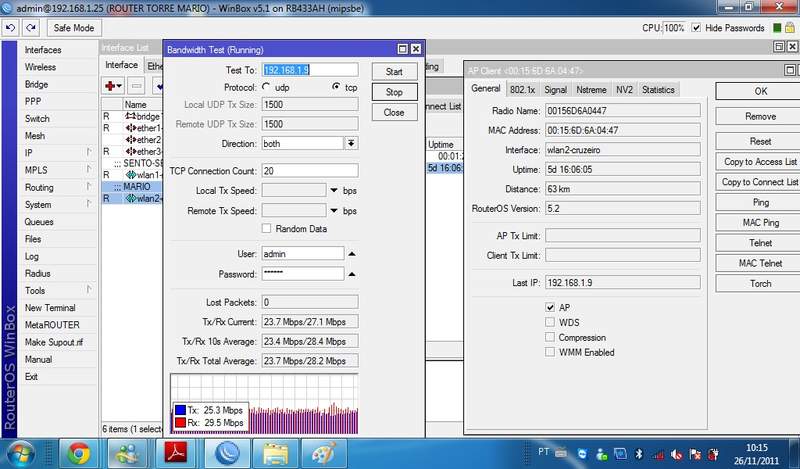Image resolution: width=800 pixels, height=469 pixels.
Task: Click the minus Remove button in Interface List
Action: (x=136, y=86)
